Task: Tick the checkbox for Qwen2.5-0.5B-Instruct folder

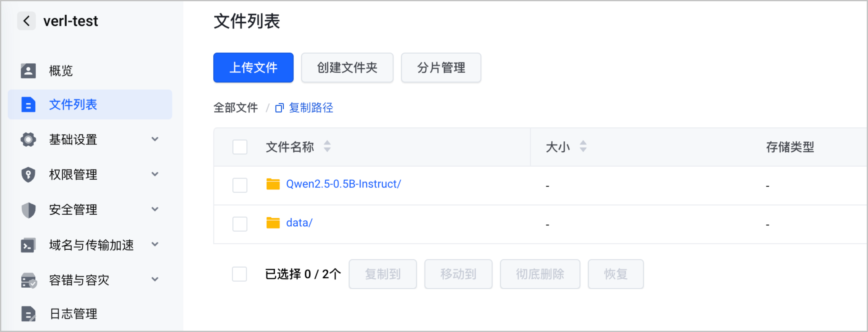Action: tap(240, 185)
